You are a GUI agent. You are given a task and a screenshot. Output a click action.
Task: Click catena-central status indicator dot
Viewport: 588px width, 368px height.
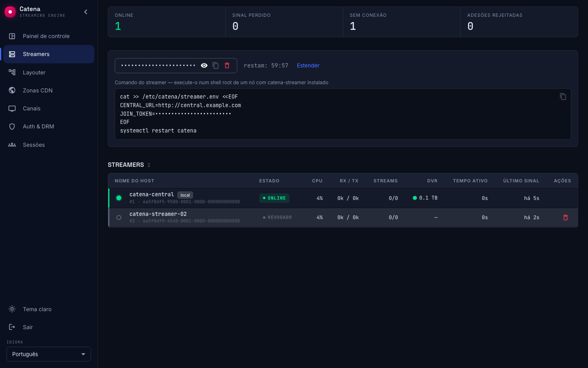click(119, 198)
